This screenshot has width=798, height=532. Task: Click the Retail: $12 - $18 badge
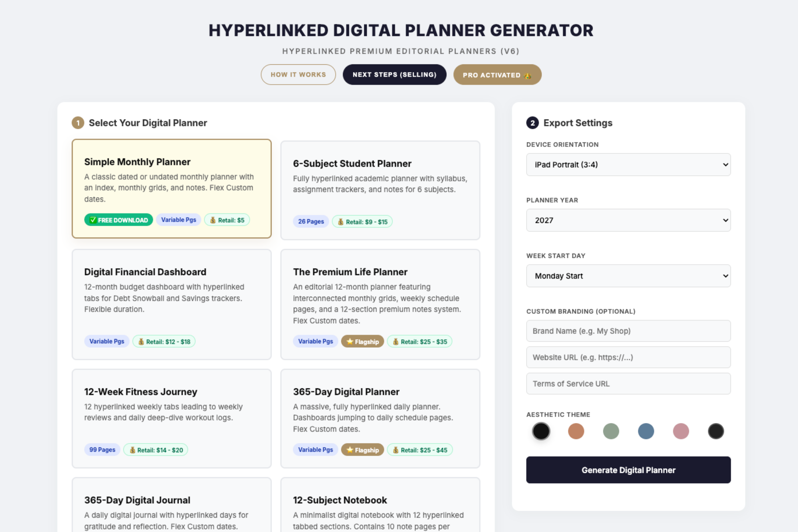point(164,341)
